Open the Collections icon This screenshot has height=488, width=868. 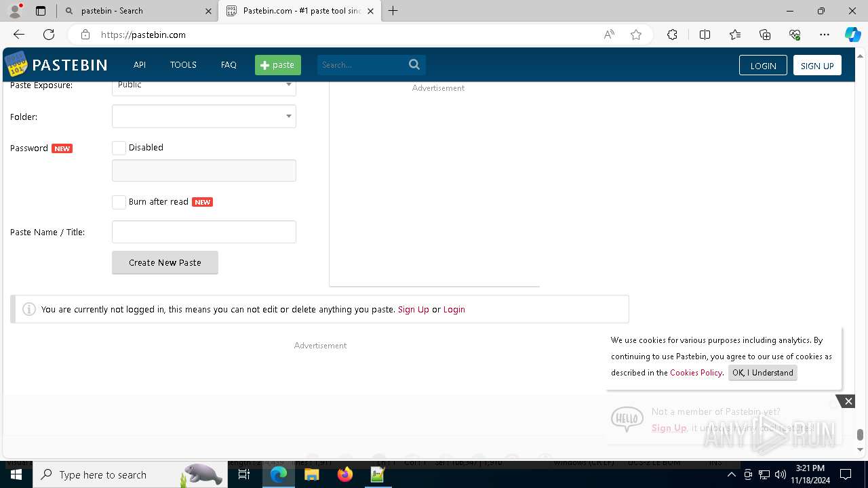(765, 35)
